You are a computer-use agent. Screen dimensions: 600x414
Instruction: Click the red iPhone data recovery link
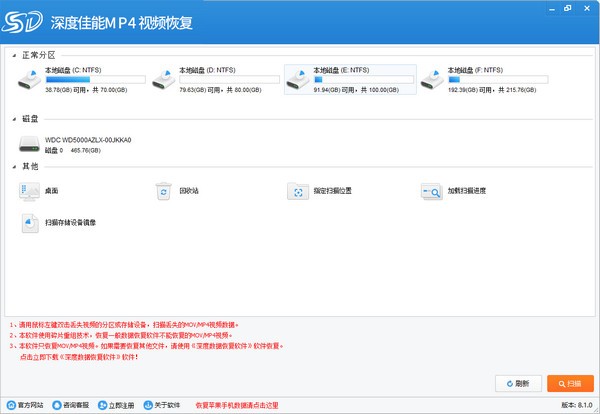[237, 405]
